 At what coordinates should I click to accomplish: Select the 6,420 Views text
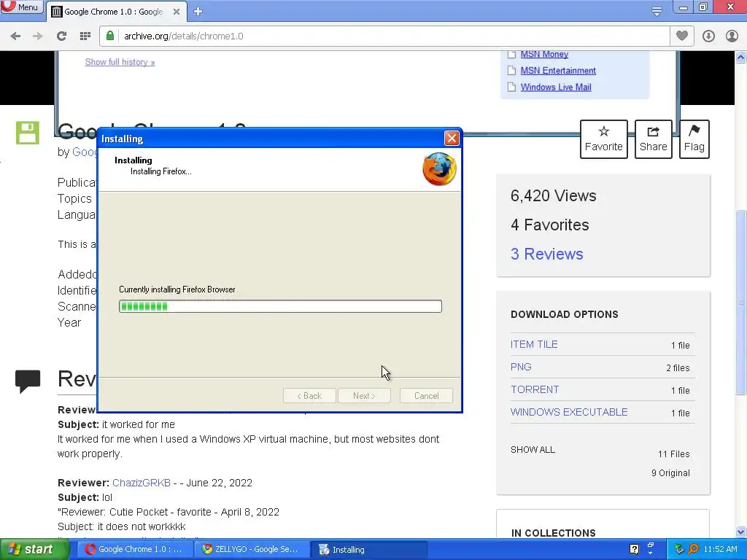click(553, 195)
